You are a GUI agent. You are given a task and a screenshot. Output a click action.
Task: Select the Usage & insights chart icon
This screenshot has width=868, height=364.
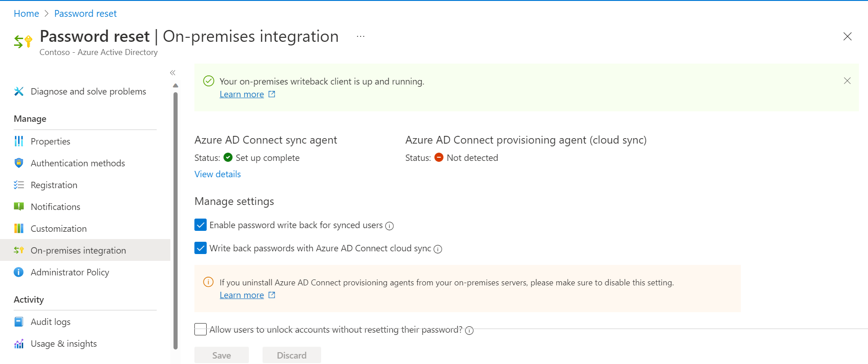point(19,344)
